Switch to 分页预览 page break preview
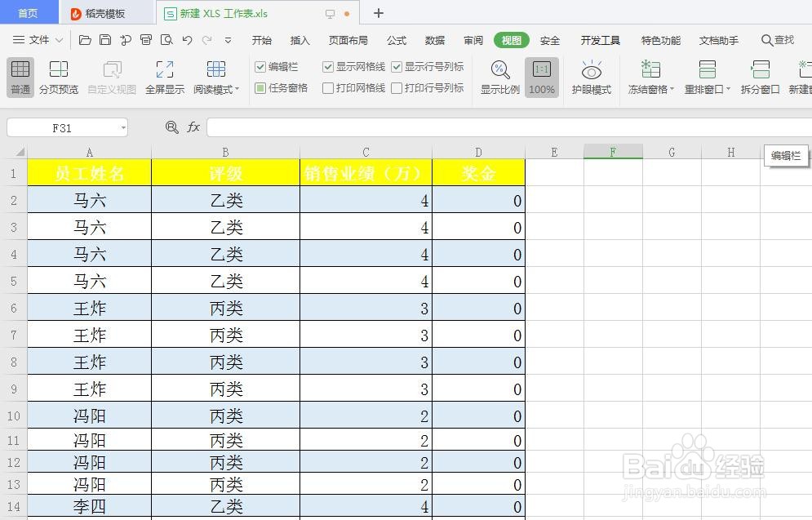The height and width of the screenshot is (520, 812). (58, 78)
